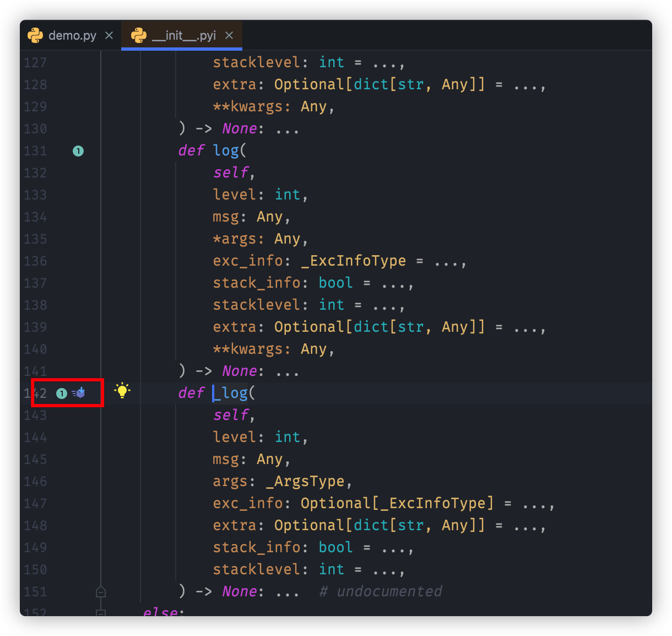Click the int type annotation on line 144
672x636 pixels.
click(287, 437)
